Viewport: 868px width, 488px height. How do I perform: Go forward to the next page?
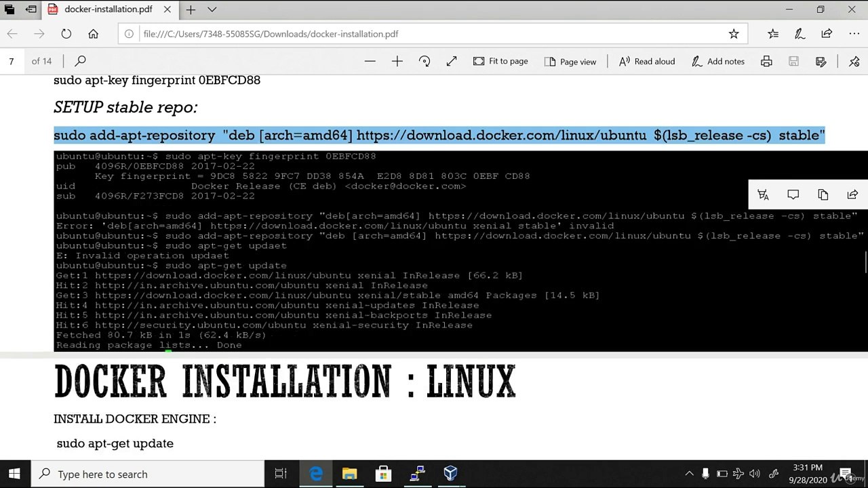pyautogui.click(x=39, y=34)
